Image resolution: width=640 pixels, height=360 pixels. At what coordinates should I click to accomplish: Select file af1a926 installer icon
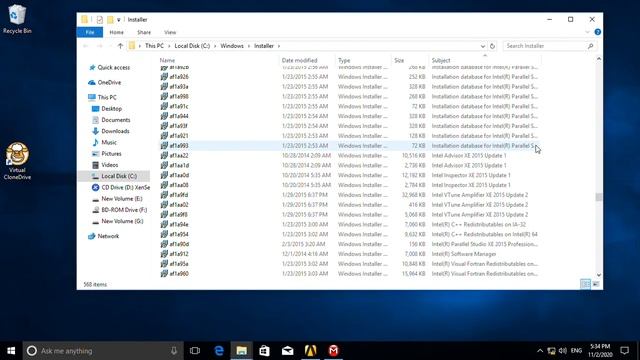tap(164, 77)
